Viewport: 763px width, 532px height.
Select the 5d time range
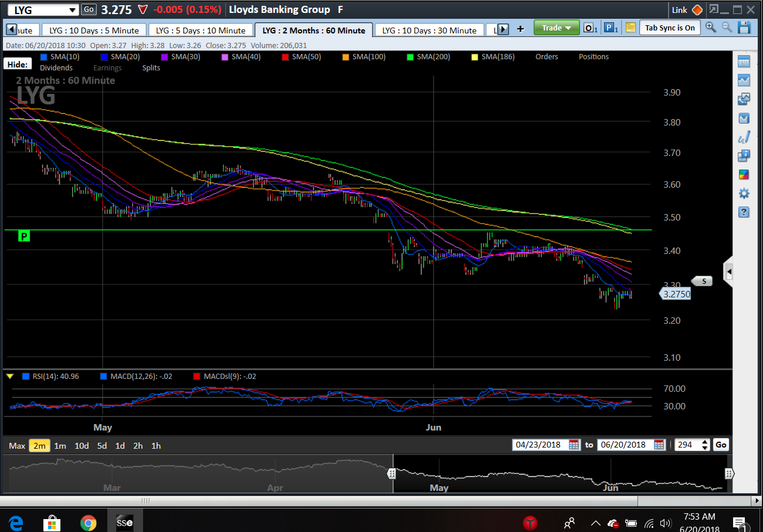(x=102, y=446)
